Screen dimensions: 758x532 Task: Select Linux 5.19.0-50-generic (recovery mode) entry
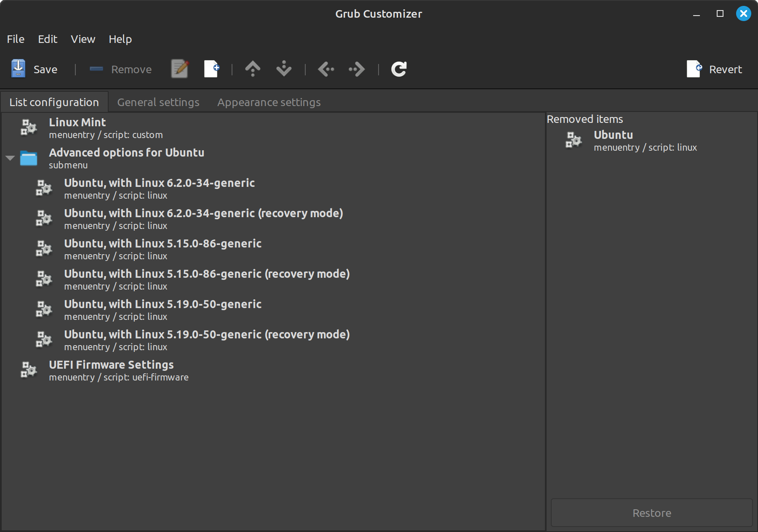273,340
